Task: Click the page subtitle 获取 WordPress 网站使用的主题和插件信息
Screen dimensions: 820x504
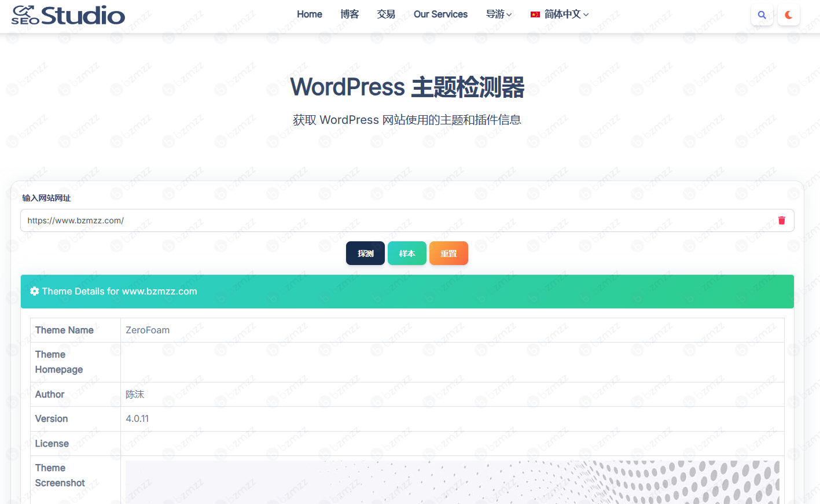Action: coord(407,120)
